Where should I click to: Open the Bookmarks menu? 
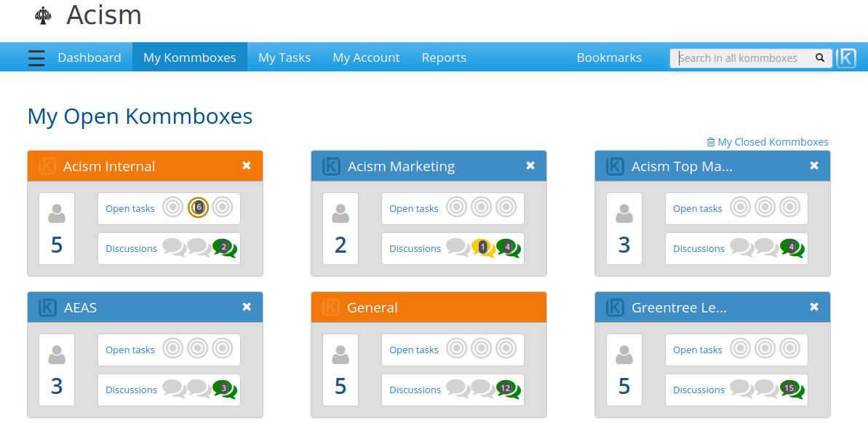coord(609,58)
